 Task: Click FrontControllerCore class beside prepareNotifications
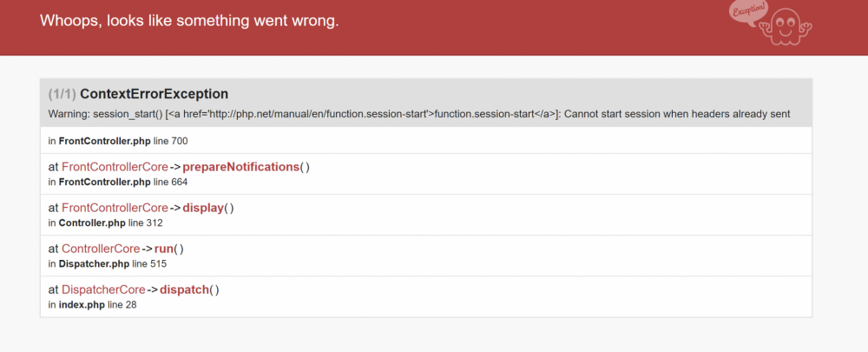pyautogui.click(x=115, y=167)
